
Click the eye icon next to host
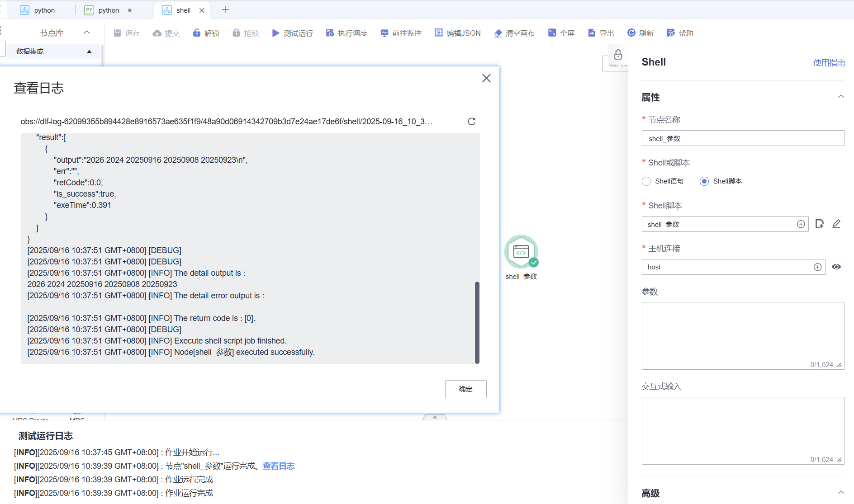[836, 267]
